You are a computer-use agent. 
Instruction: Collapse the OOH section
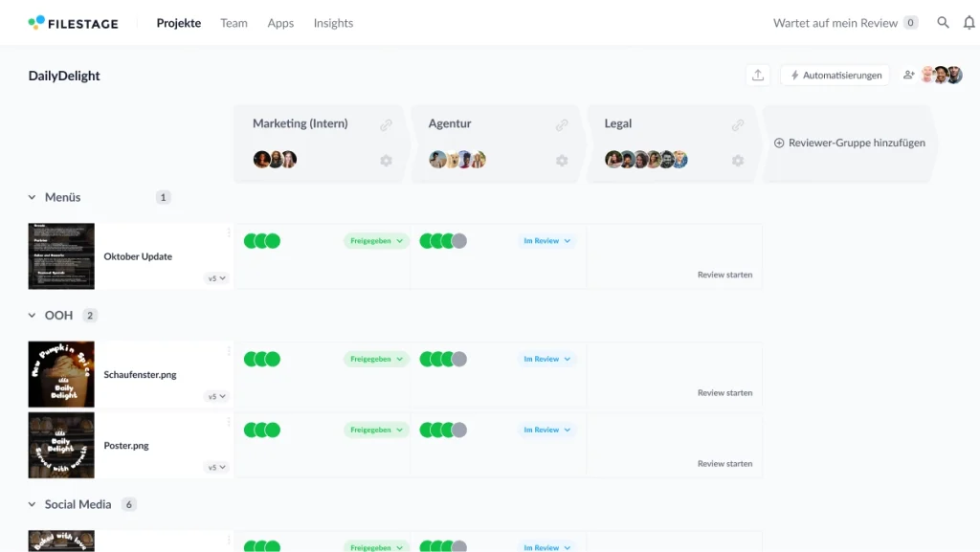[x=30, y=314]
